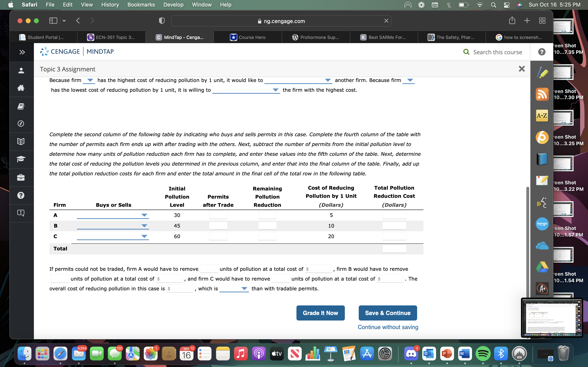The height and width of the screenshot is (367, 588).
Task: Click the Grade It Now button
Action: coord(320,313)
